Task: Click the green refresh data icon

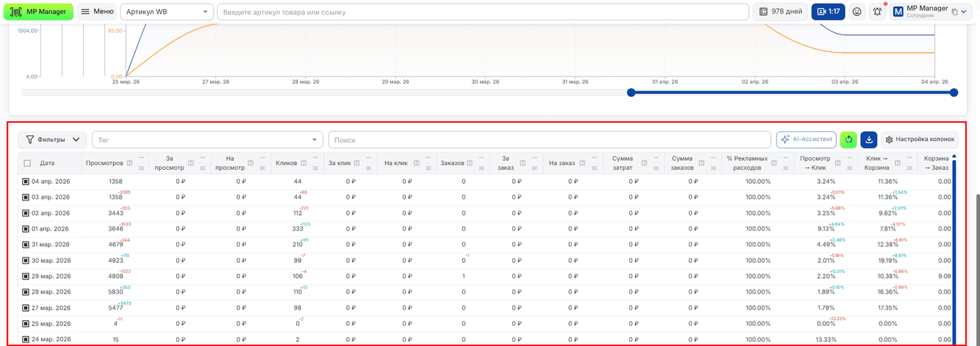Action: 849,140
